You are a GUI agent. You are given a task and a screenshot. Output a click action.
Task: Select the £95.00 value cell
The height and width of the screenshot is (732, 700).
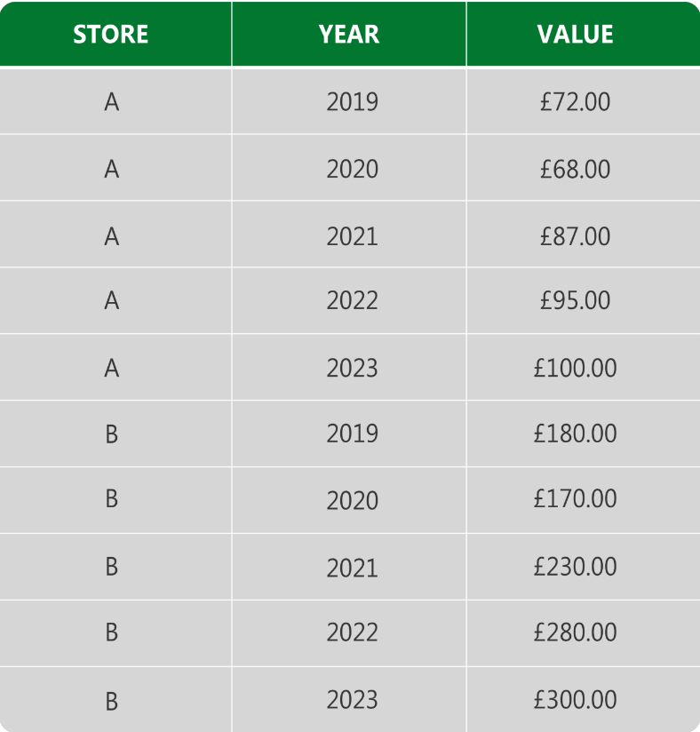coord(575,300)
